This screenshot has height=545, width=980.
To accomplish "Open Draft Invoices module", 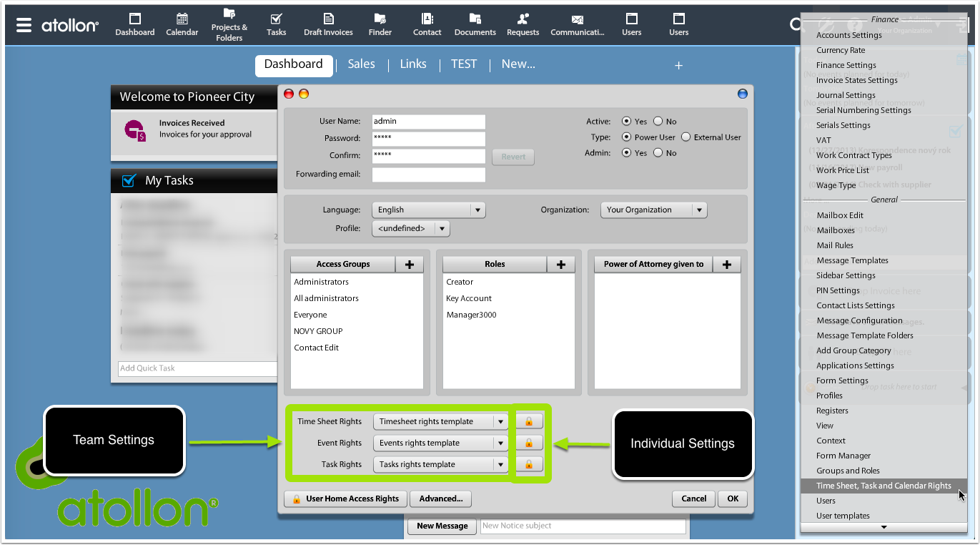I will pyautogui.click(x=328, y=24).
